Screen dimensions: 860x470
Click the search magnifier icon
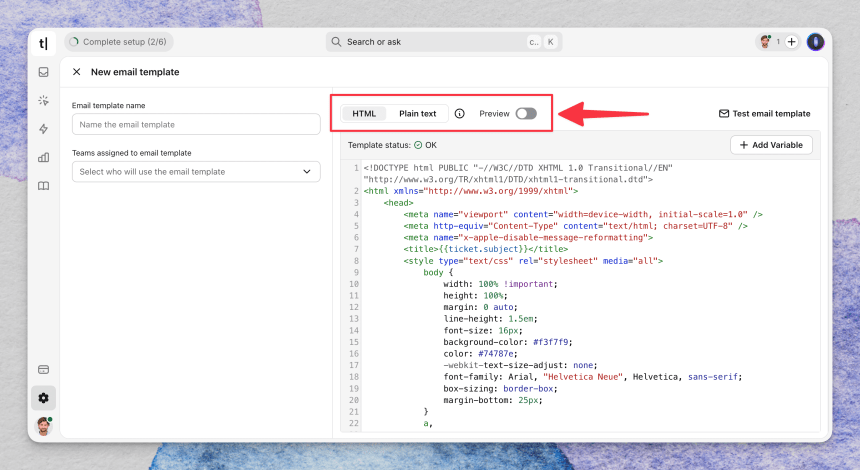pyautogui.click(x=336, y=42)
